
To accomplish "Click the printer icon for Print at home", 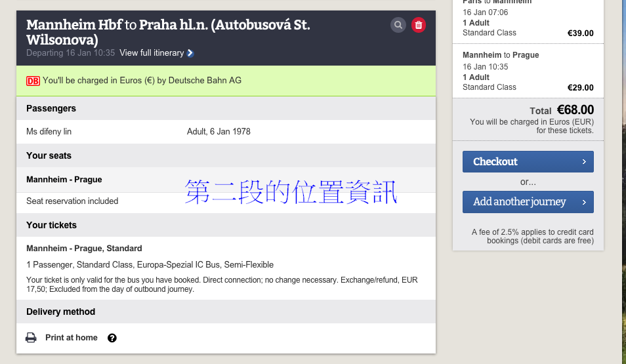I will click(x=31, y=338).
